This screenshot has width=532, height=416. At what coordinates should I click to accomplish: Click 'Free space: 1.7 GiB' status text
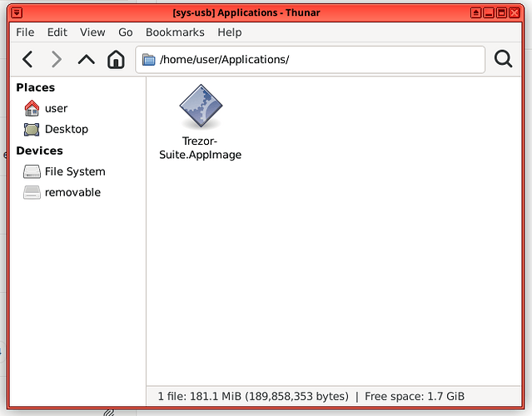pyautogui.click(x=415, y=396)
